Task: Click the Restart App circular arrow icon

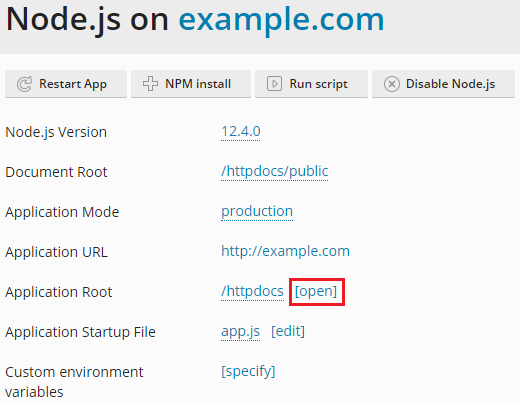Action: [x=24, y=84]
